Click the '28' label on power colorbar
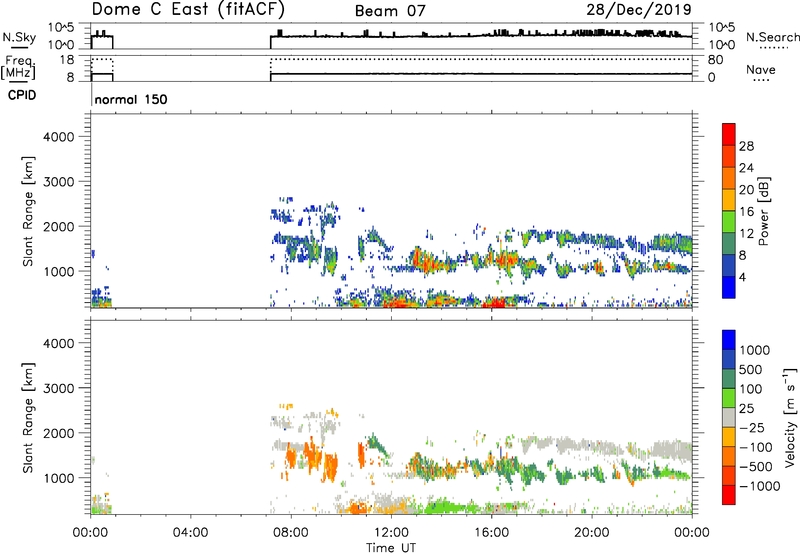Image resolution: width=800 pixels, height=554 pixels. (x=746, y=146)
